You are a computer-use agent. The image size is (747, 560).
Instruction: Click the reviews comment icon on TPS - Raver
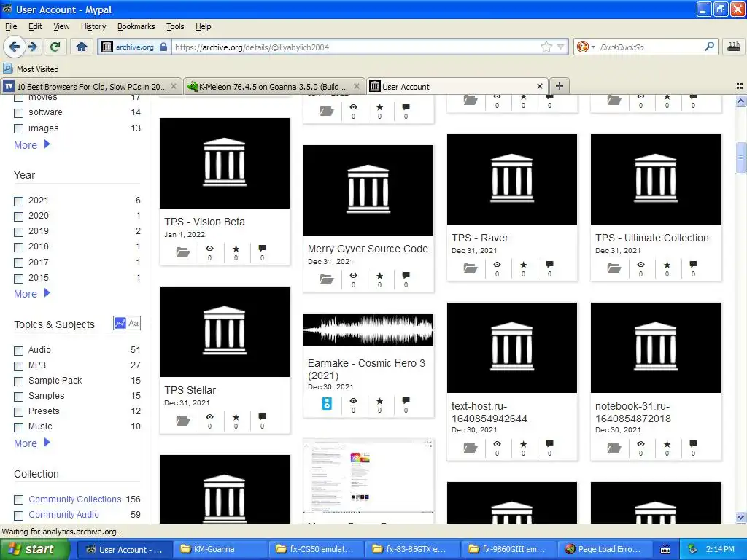[550, 264]
